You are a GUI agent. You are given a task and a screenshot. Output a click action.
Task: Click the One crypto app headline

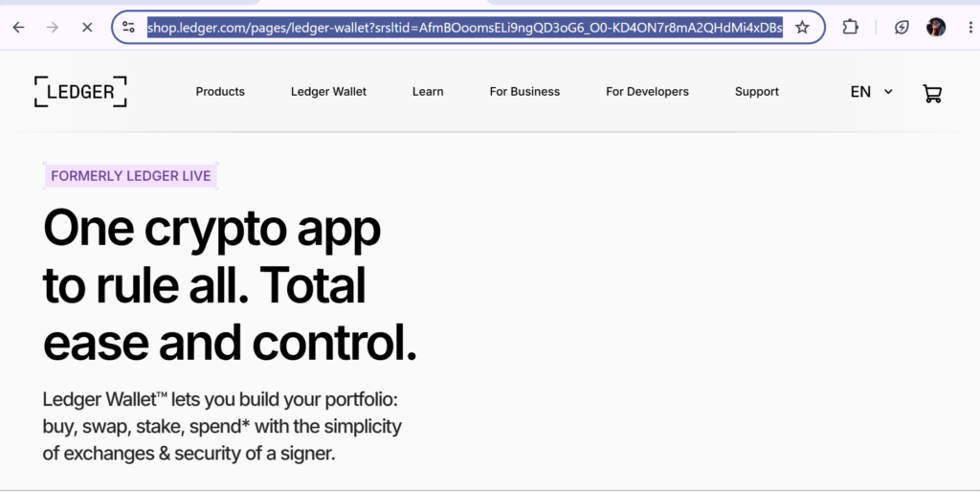click(230, 284)
